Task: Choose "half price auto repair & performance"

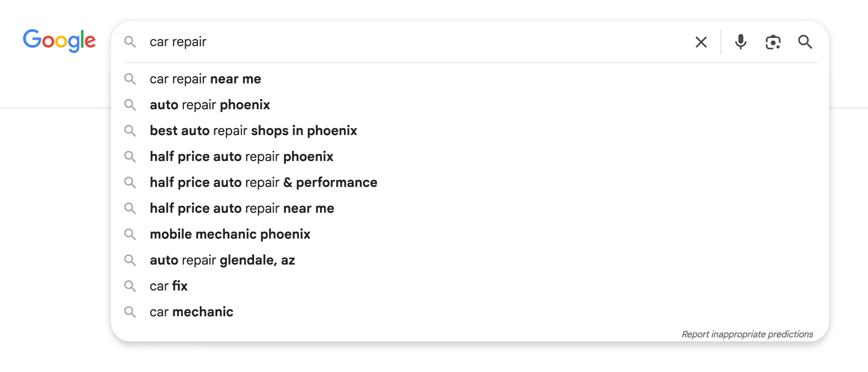Action: (x=263, y=182)
